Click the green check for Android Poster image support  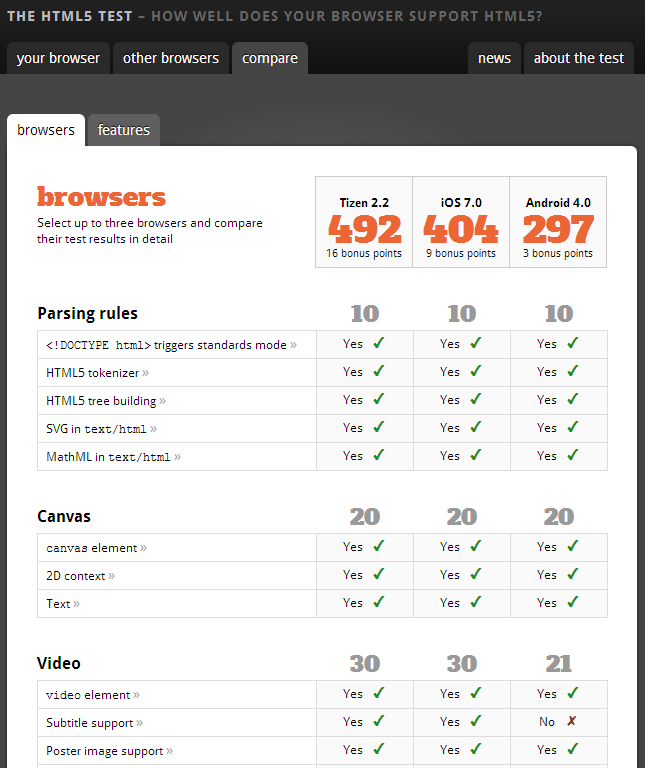pos(573,748)
